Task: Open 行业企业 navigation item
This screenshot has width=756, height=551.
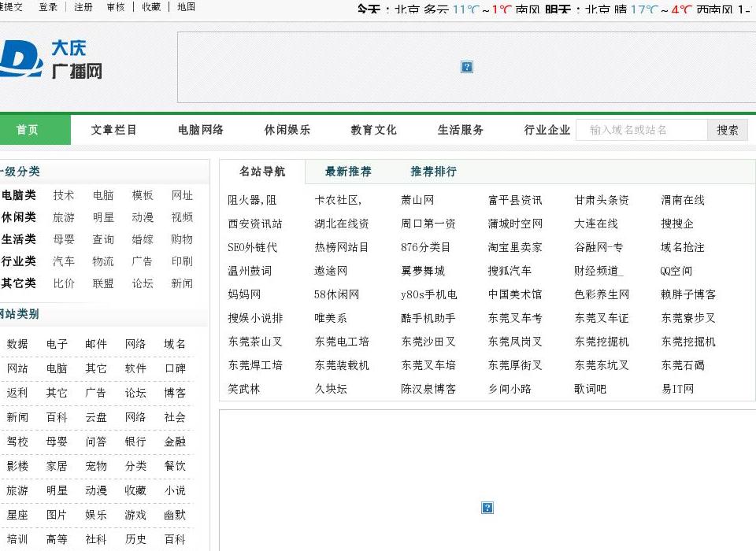Action: [x=547, y=130]
